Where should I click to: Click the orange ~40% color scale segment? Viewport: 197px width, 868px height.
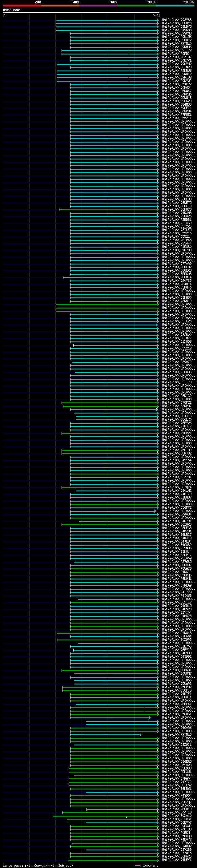click(x=60, y=6)
